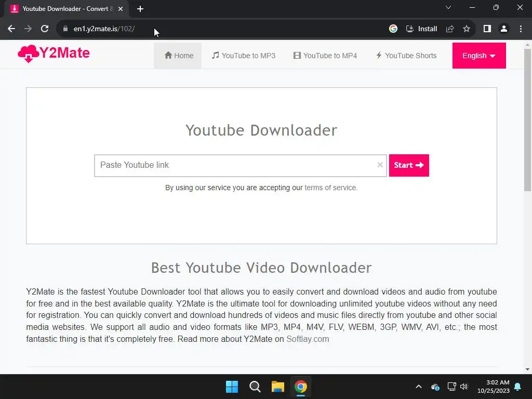
Task: Go back with the browser back arrow
Action: (x=11, y=29)
